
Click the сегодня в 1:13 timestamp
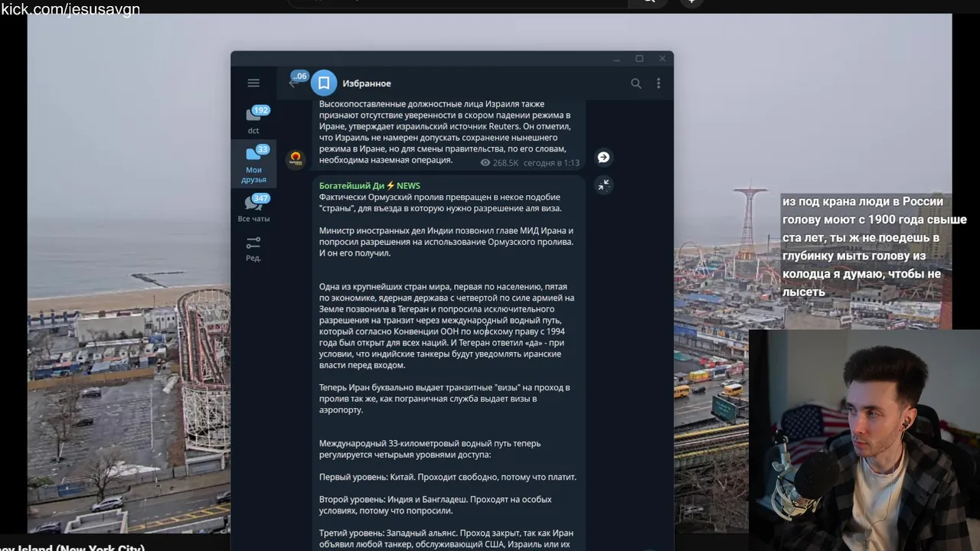click(551, 163)
